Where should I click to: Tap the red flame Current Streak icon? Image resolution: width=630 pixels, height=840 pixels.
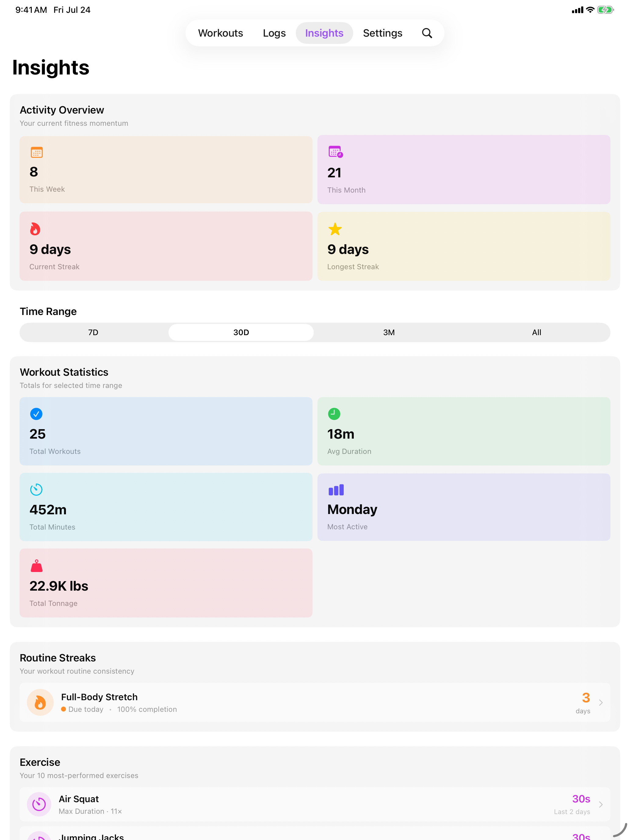tap(35, 229)
